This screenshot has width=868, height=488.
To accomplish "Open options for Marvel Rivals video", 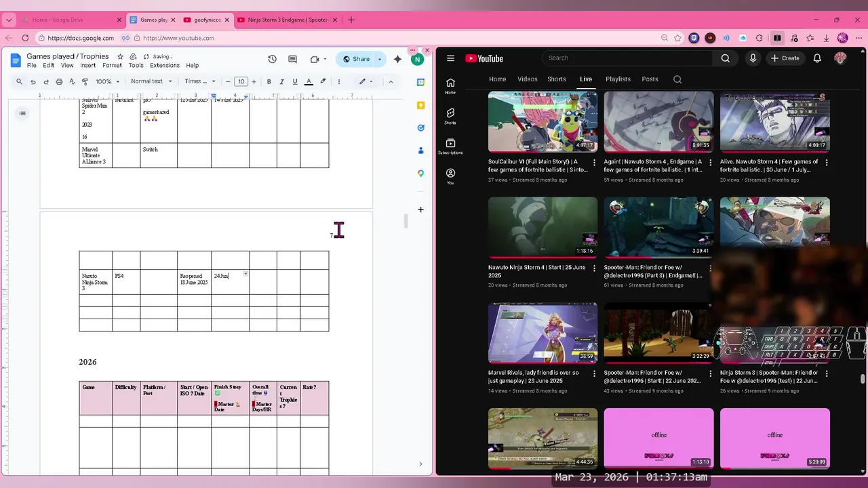I will (x=595, y=373).
